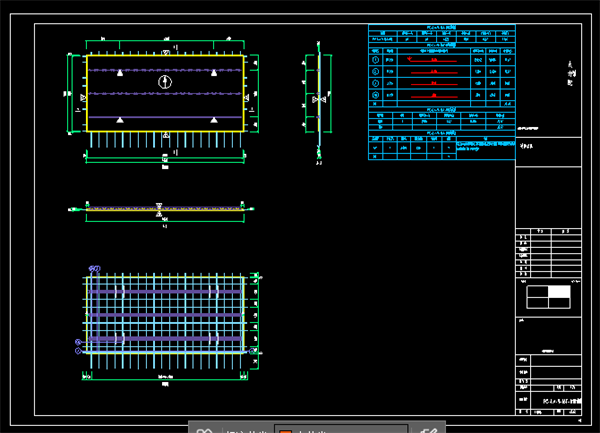Image resolution: width=600 pixels, height=433 pixels.
Task: Select circled number 3 in the rebar table
Action: point(375,83)
